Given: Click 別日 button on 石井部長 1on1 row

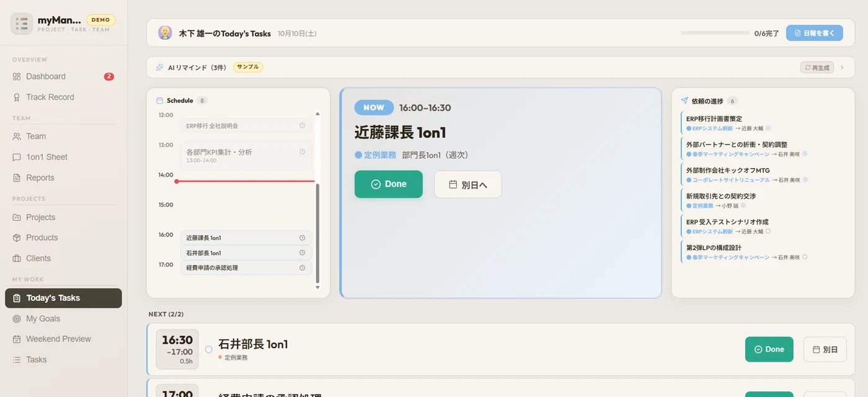Looking at the screenshot, I should [825, 349].
